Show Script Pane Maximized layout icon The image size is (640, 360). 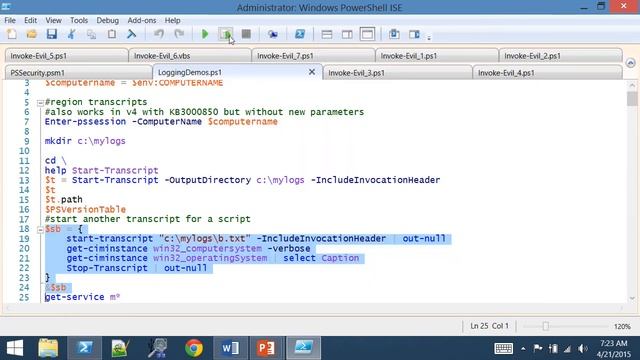pyautogui.click(x=367, y=34)
